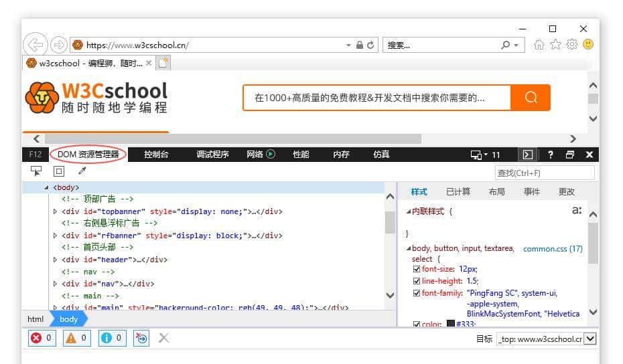
Task: Click the select element tool icon
Action: point(36,172)
